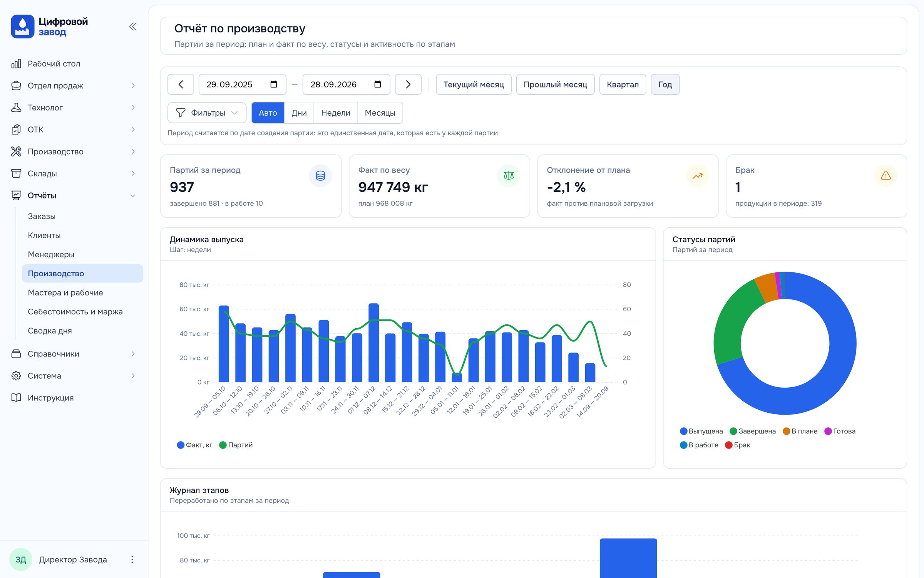Expand the ОТК menu chevron
The height and width of the screenshot is (578, 924).
[x=133, y=129]
